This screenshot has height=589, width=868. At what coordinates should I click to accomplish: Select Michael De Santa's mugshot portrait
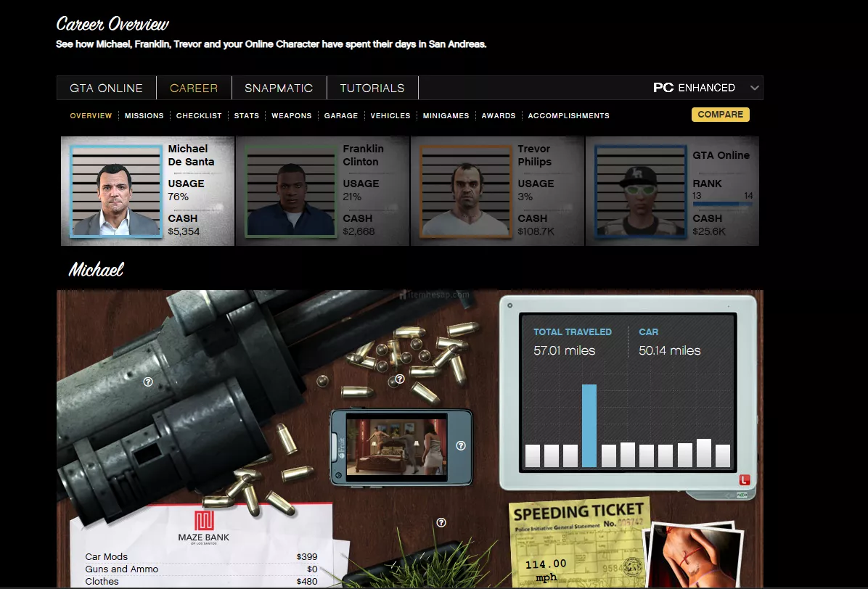[116, 191]
